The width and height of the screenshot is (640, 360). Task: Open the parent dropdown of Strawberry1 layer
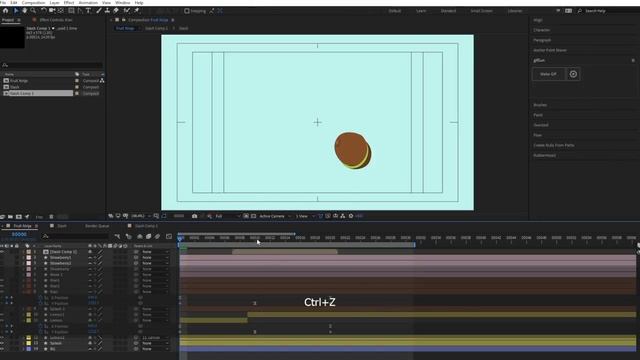(x=155, y=258)
